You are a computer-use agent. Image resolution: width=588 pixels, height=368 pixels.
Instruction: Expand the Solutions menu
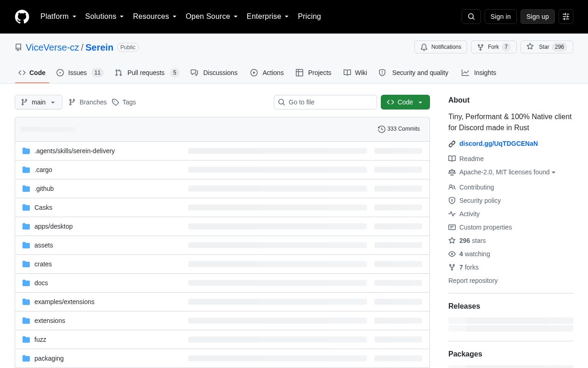[x=105, y=17]
